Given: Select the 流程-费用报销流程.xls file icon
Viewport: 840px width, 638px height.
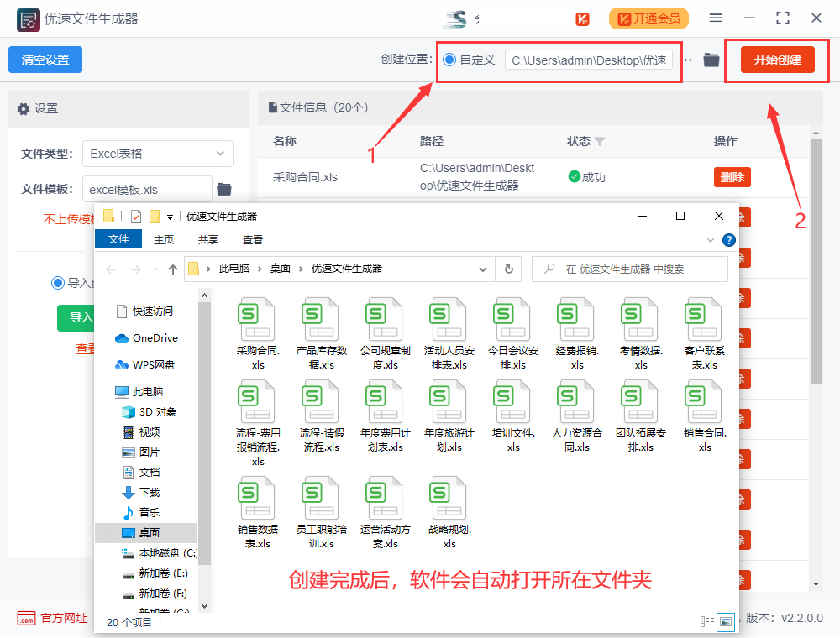Looking at the screenshot, I should click(x=256, y=401).
